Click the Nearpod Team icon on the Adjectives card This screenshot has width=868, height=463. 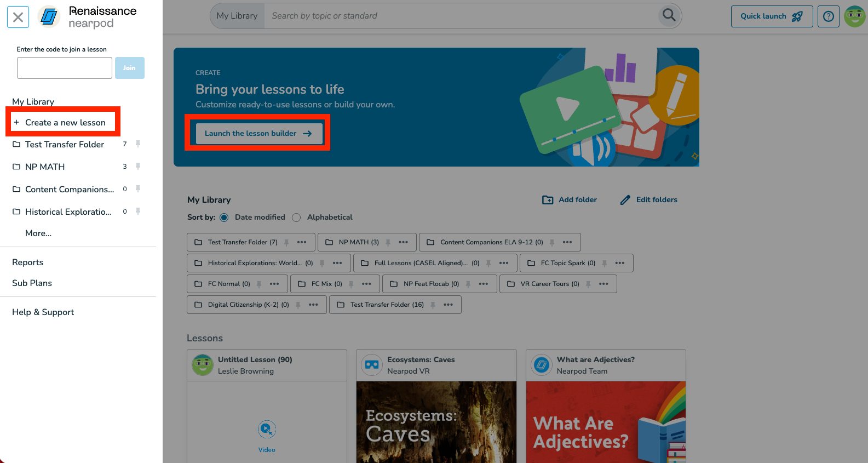click(x=542, y=365)
